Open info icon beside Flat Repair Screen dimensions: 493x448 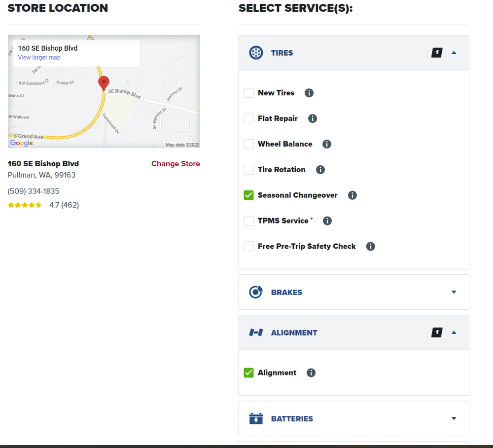pos(313,118)
